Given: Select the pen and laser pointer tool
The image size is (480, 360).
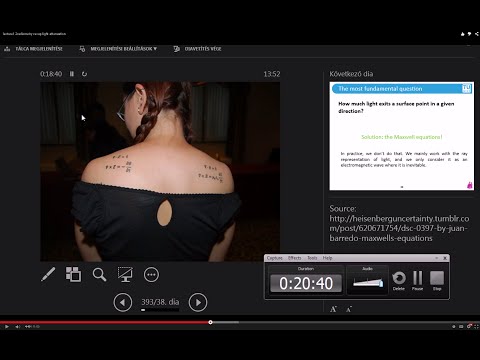Looking at the screenshot, I should click(x=48, y=275).
